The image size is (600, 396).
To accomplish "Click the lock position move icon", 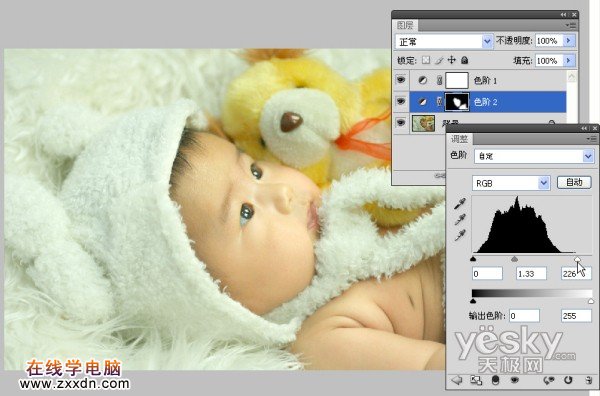I will 452,60.
